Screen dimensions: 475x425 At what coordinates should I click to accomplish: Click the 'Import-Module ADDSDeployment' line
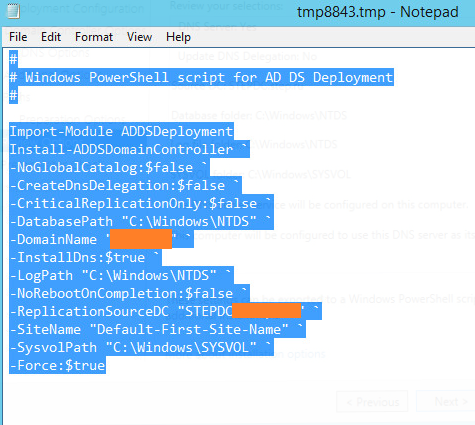pos(121,131)
